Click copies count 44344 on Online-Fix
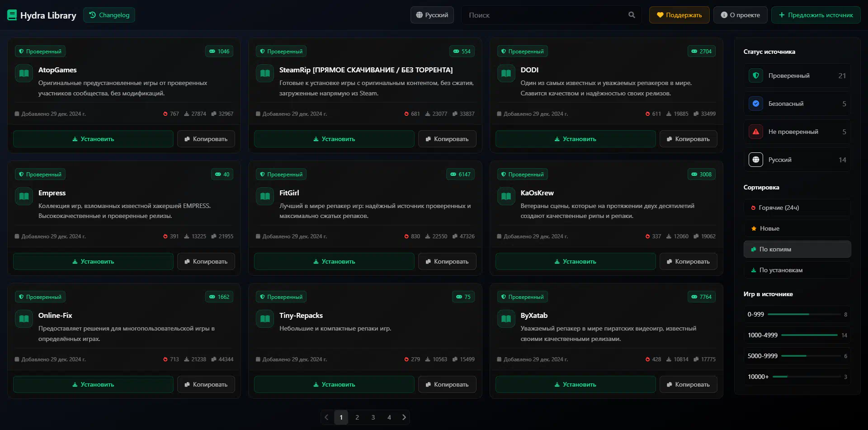 (222, 359)
